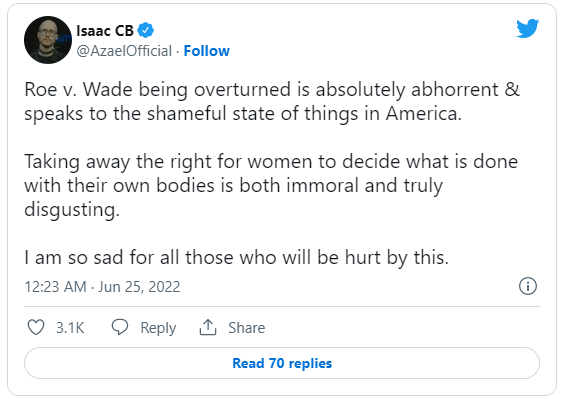Click the blue verified badge
This screenshot has width=563, height=399.
pyautogui.click(x=146, y=30)
